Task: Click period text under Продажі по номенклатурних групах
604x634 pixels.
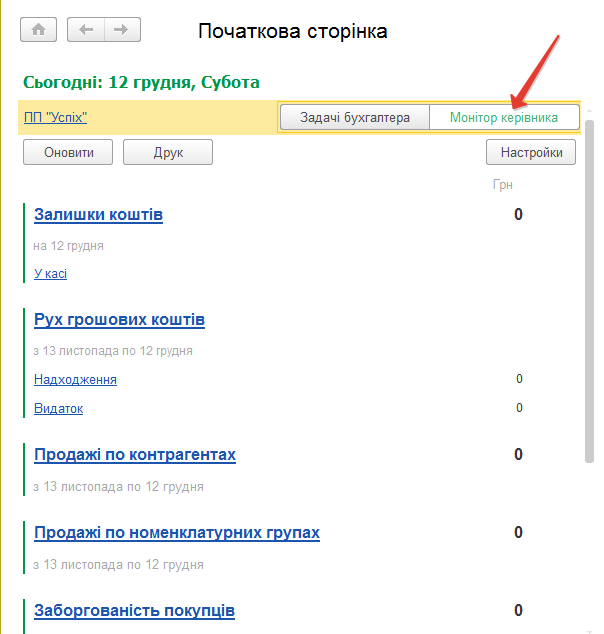Action: point(118,564)
